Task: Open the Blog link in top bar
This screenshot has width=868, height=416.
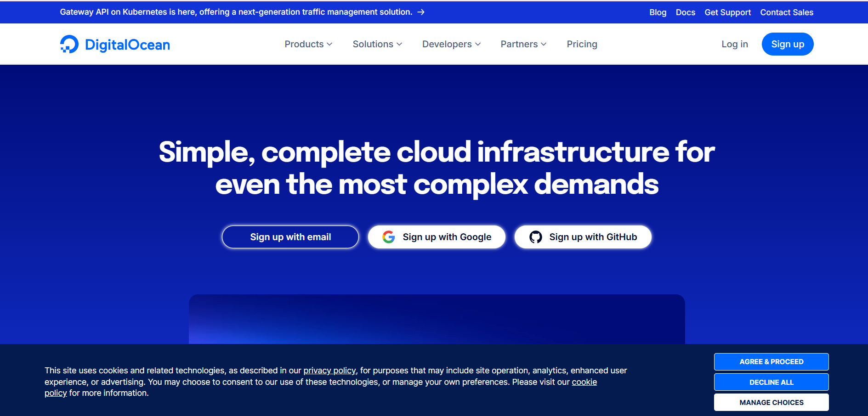Action: click(x=658, y=12)
